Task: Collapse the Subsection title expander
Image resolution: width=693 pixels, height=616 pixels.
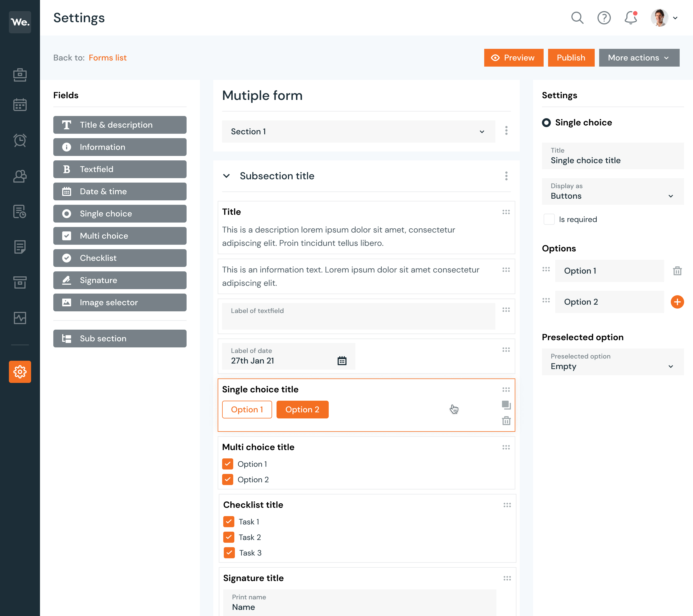Action: point(227,175)
